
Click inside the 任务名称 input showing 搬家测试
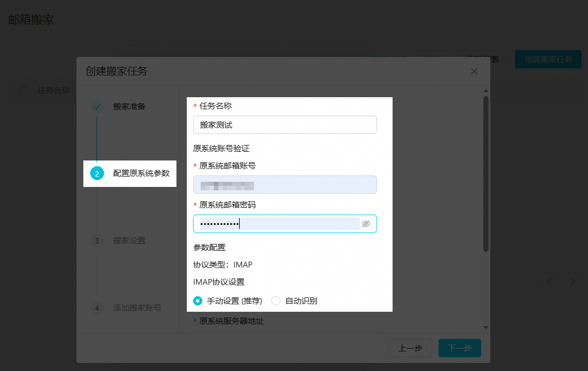[285, 125]
